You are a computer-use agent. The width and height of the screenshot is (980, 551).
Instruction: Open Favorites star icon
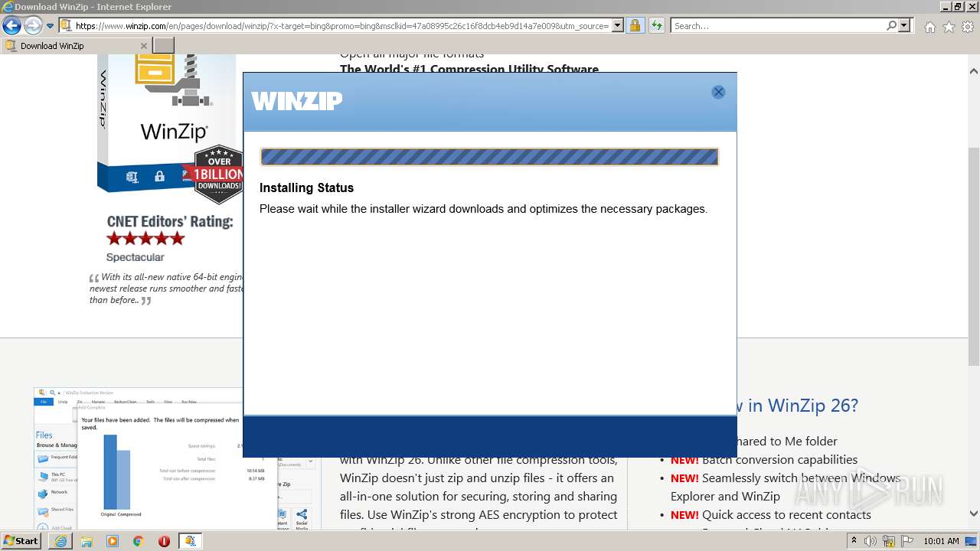(949, 27)
